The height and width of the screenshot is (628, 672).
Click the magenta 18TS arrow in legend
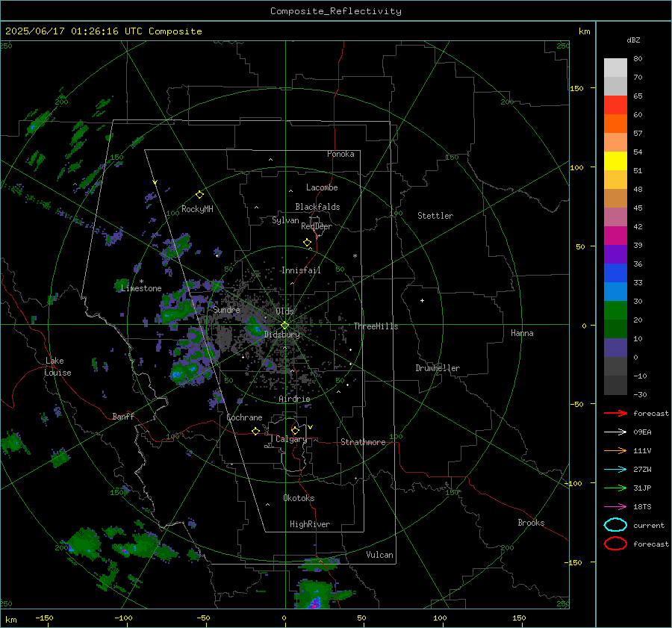615,507
